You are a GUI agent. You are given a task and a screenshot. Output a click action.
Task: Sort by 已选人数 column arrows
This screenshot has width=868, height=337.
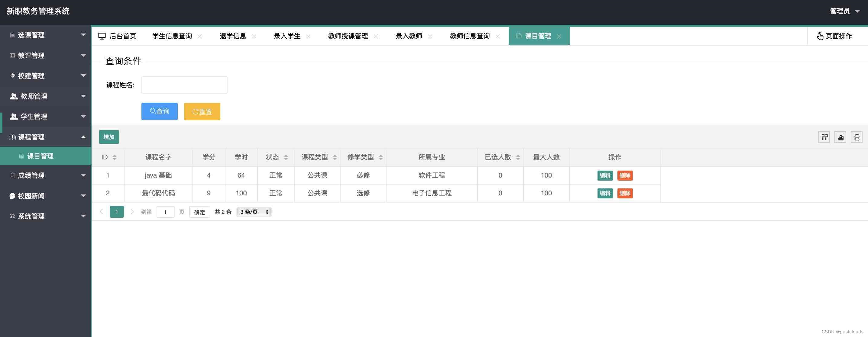[518, 157]
